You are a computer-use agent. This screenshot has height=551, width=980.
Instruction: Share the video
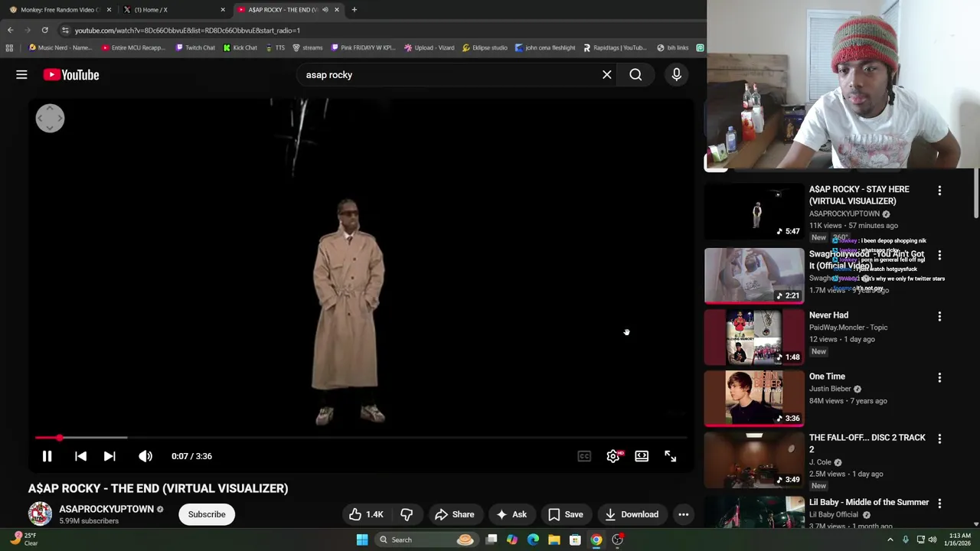[x=455, y=514]
